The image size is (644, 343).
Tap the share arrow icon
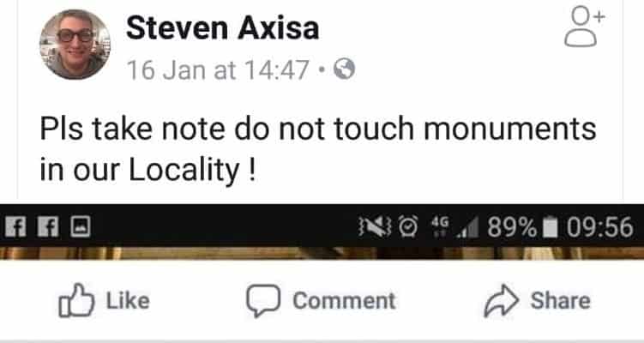point(501,301)
